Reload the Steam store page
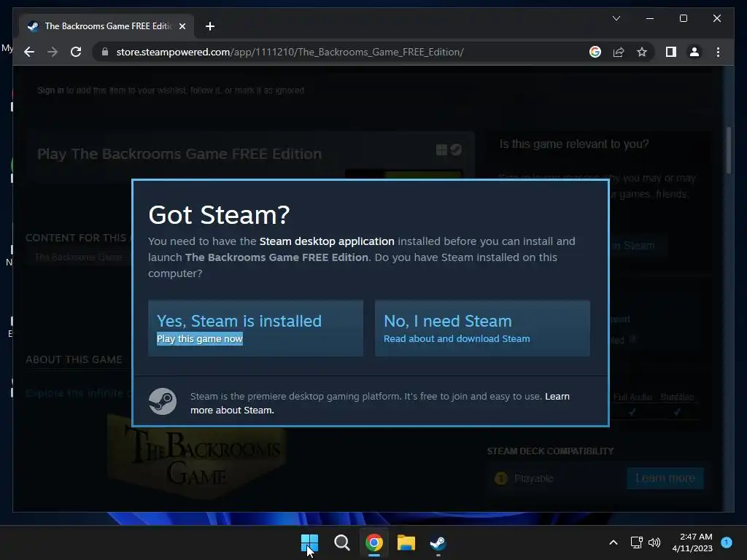Image resolution: width=747 pixels, height=560 pixels. (x=76, y=52)
